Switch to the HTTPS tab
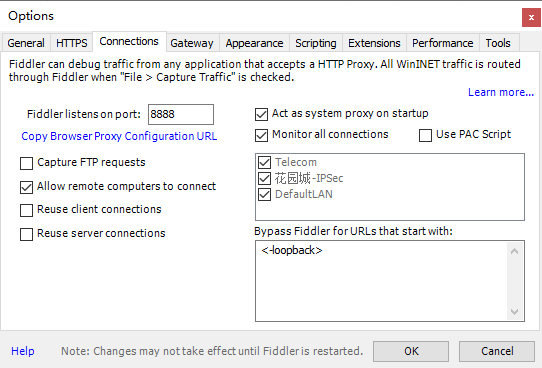The image size is (542, 368). point(72,43)
